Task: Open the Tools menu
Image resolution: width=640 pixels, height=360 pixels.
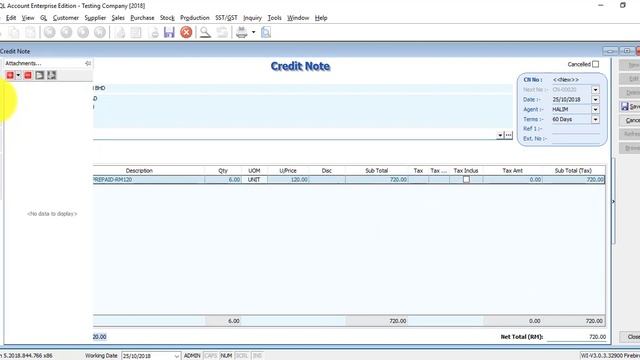Action: [274, 18]
